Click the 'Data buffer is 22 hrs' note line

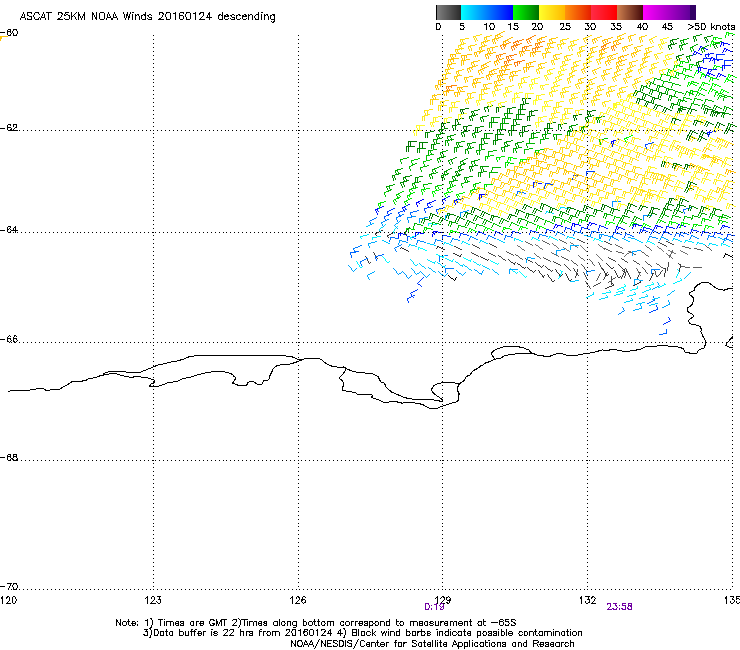362,633
